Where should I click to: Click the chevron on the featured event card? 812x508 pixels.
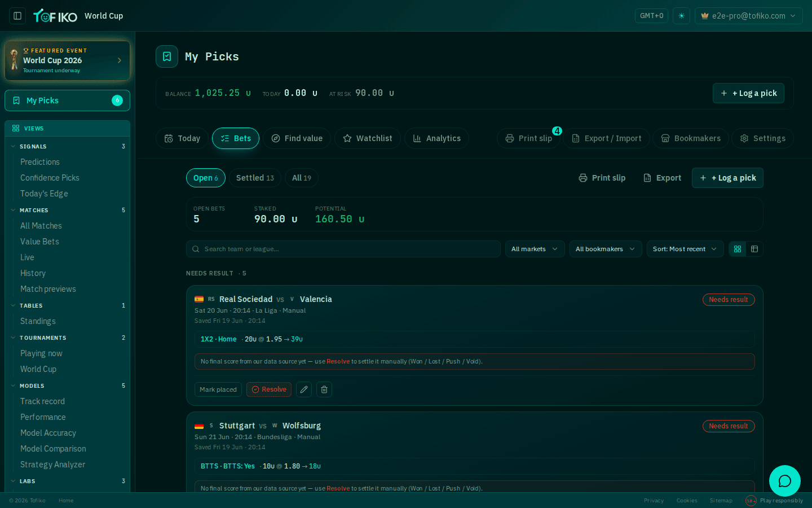click(119, 60)
